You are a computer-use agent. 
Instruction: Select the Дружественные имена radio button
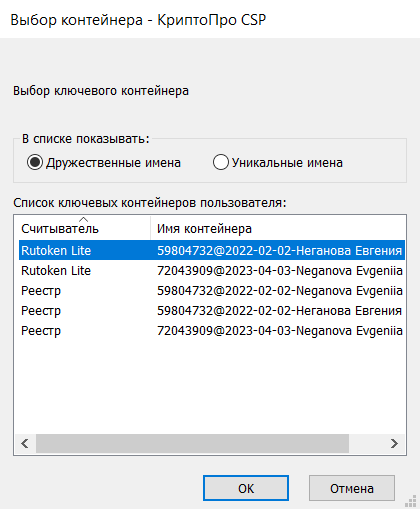point(35,163)
